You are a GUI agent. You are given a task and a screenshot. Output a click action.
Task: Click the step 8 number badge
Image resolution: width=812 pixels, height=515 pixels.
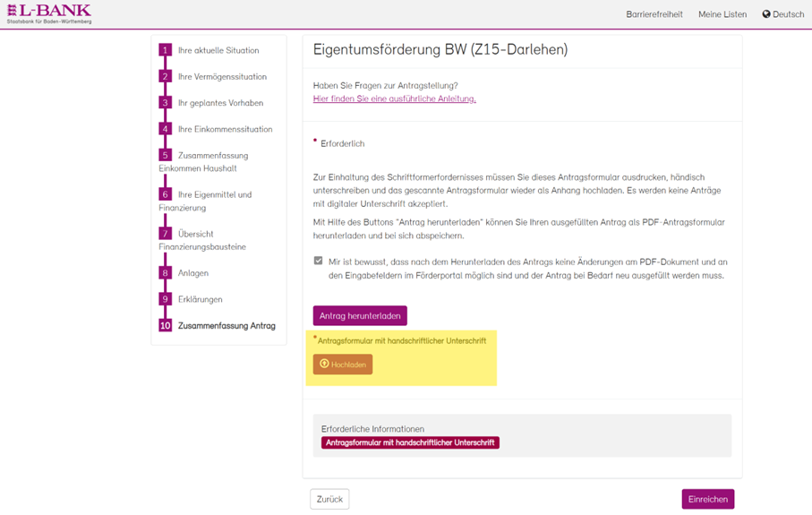click(x=165, y=273)
